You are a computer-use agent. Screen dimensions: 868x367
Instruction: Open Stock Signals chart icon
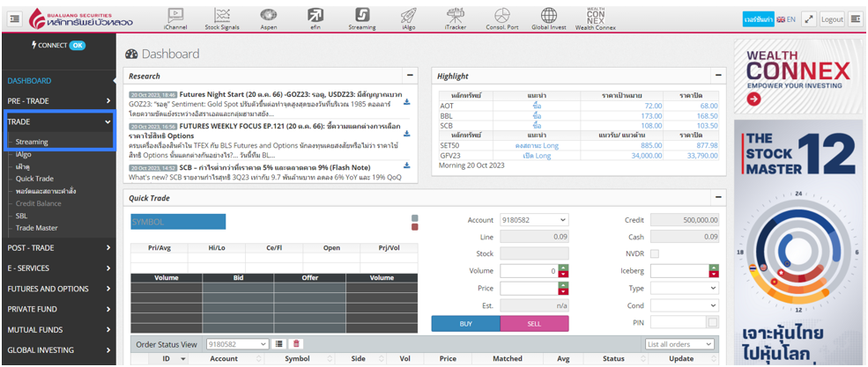point(222,15)
